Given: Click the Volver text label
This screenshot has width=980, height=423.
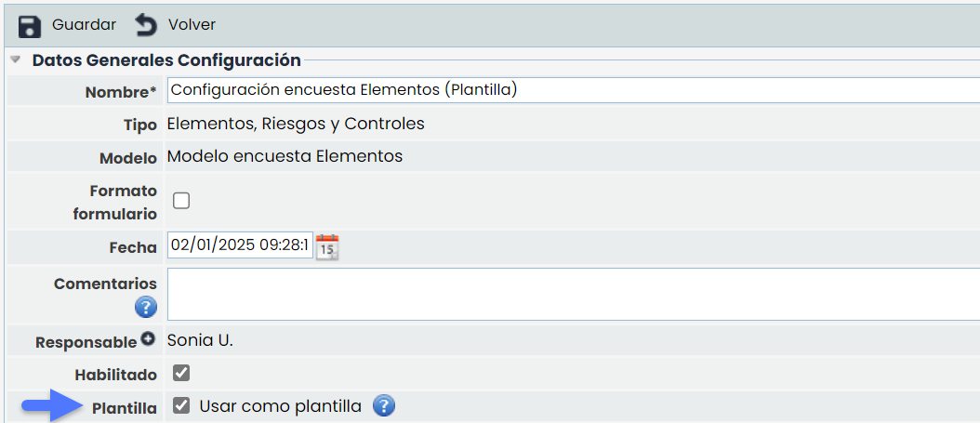Looking at the screenshot, I should 192,24.
